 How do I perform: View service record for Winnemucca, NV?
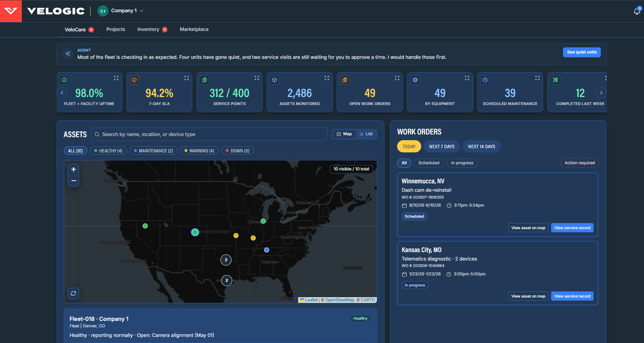[x=572, y=228]
